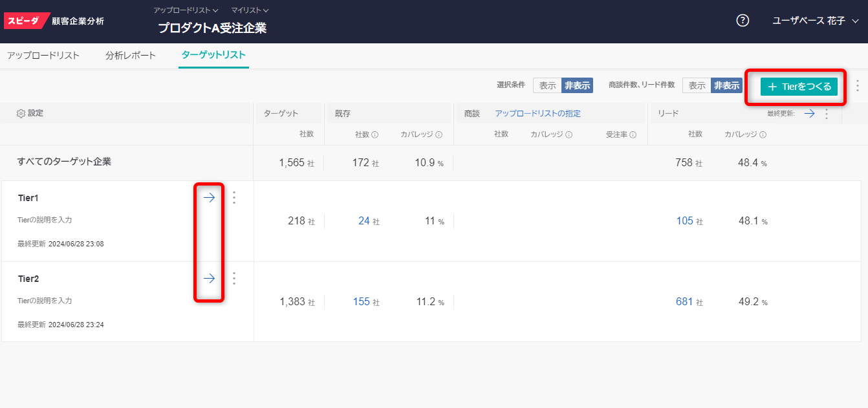Open Tier1 three-dot options menu
868x408 pixels.
234,198
